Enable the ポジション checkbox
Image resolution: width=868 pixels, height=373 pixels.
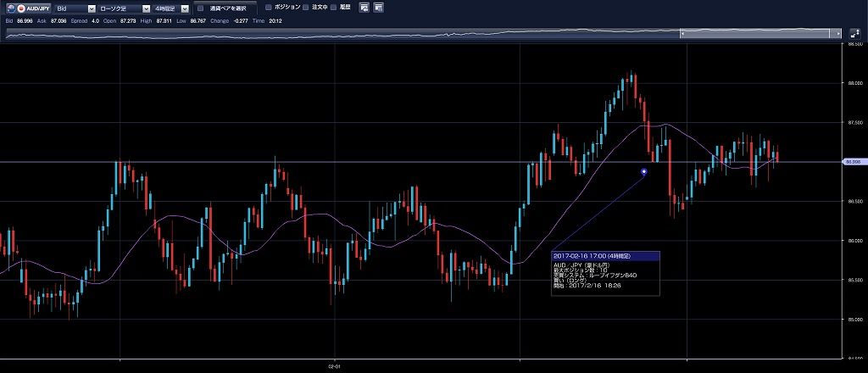pos(269,7)
